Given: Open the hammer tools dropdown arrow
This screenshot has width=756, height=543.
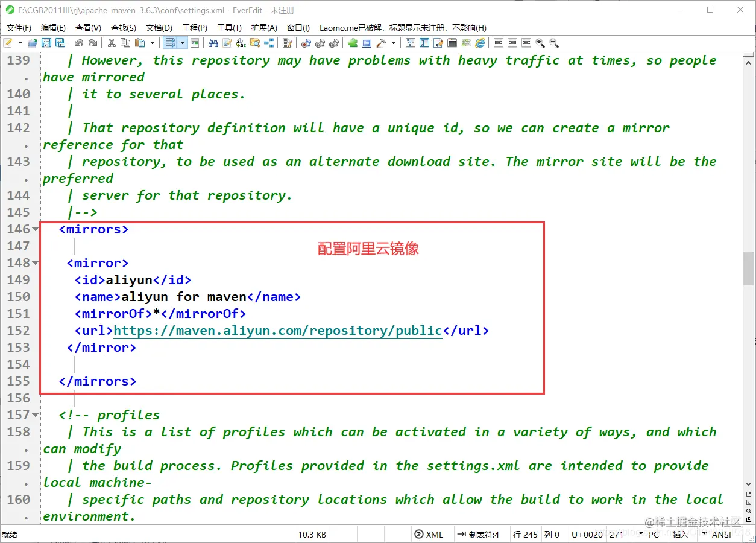Looking at the screenshot, I should pyautogui.click(x=393, y=43).
